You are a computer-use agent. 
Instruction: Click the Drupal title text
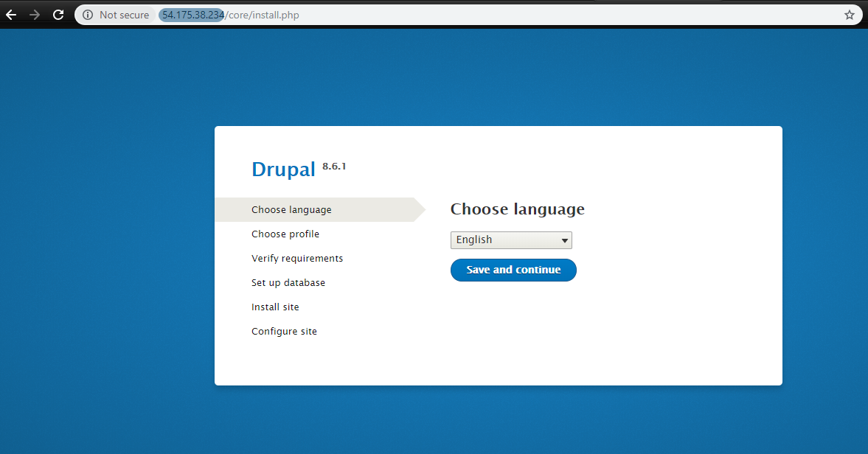click(283, 170)
